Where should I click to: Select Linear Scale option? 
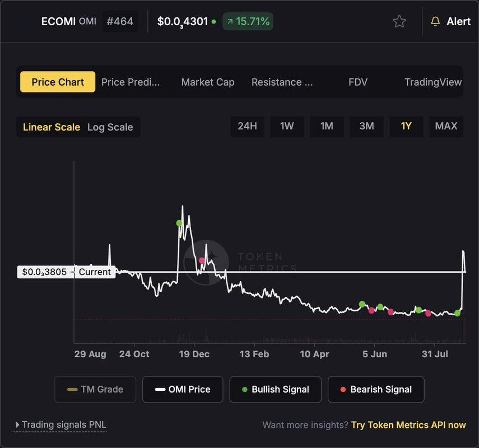(x=52, y=127)
